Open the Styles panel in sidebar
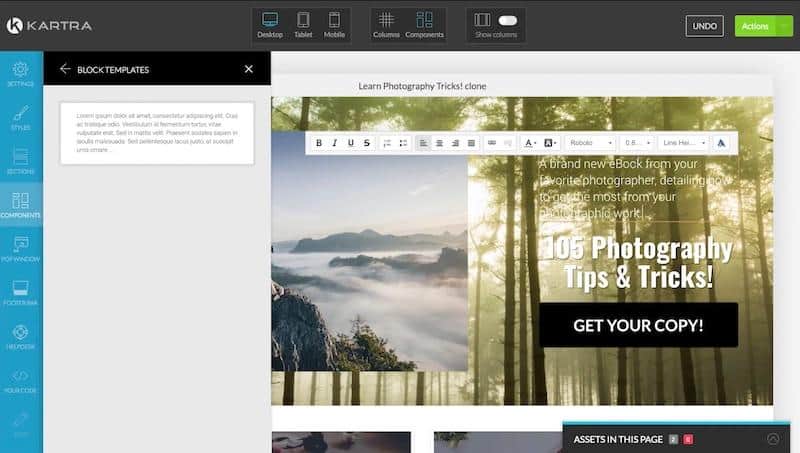The width and height of the screenshot is (800, 453). tap(21, 118)
